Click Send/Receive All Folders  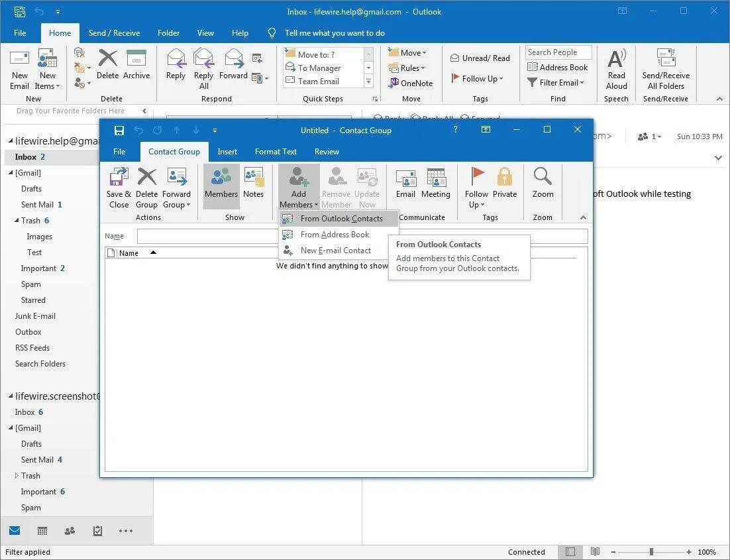pos(666,70)
